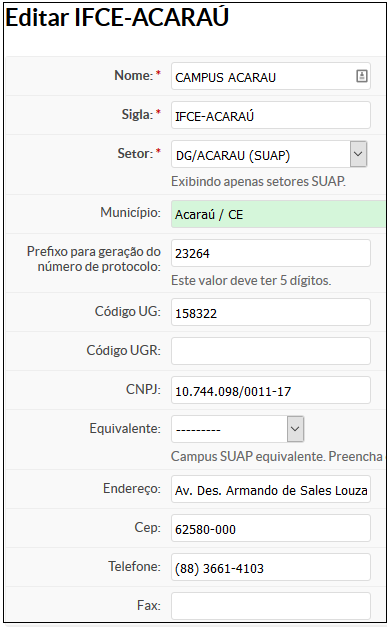Click the Município field Acaraú / CE
387x627 pixels.
point(278,214)
